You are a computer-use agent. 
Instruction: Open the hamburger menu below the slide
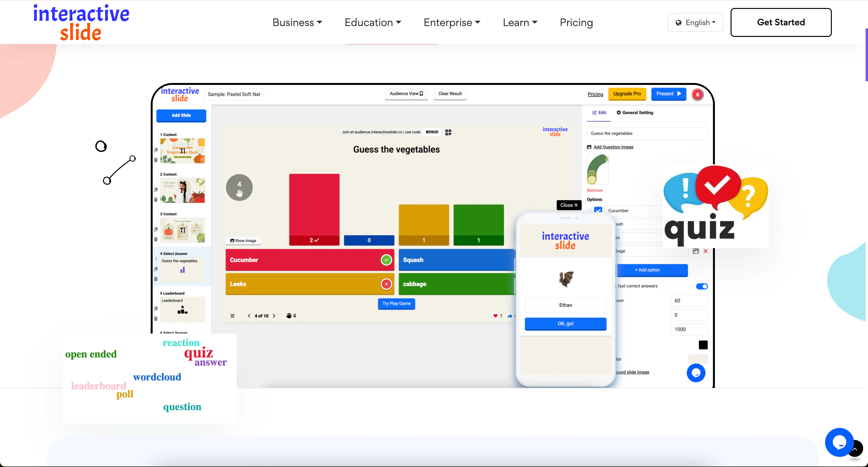[232, 316]
